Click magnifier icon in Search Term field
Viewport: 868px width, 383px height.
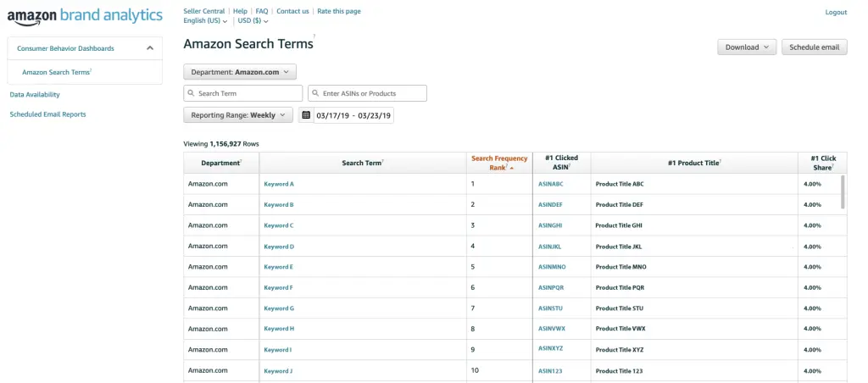(x=191, y=93)
